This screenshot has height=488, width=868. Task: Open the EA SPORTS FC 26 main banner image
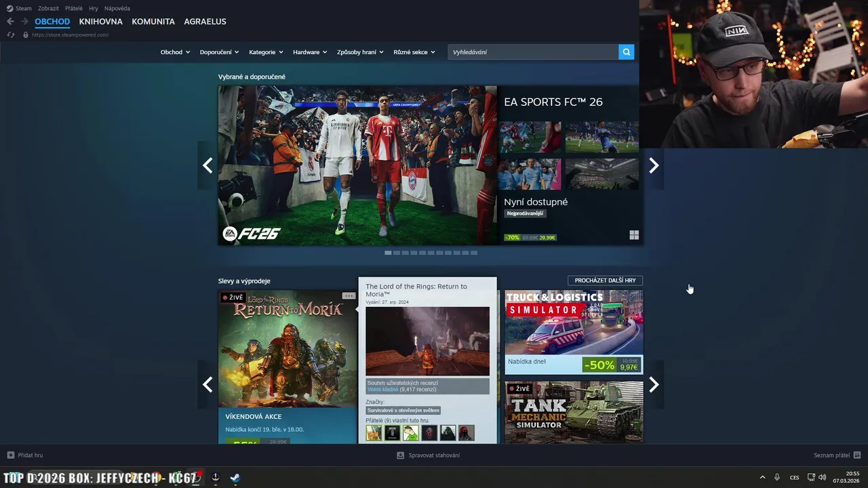pos(357,165)
